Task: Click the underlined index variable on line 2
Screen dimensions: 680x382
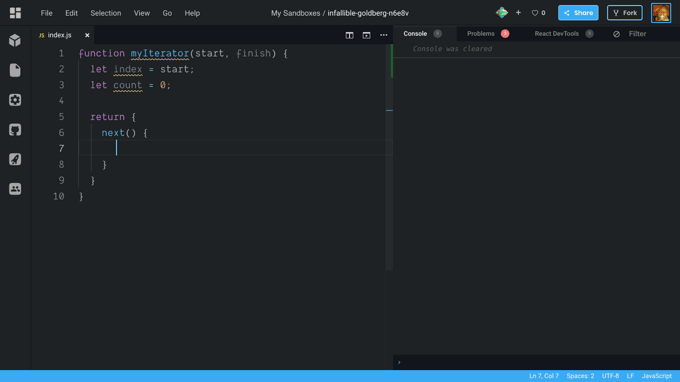Action: [x=128, y=69]
